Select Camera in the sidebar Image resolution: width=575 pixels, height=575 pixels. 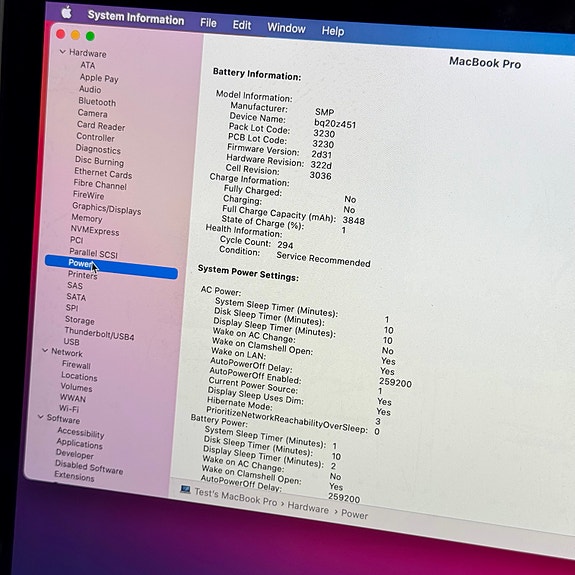point(92,113)
